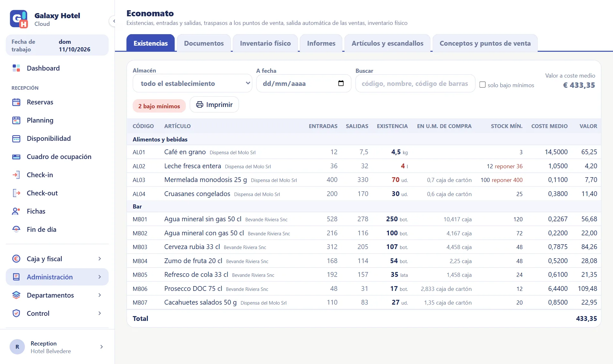Click the Planning board icon
Viewport: 613px width, 364px height.
(16, 120)
